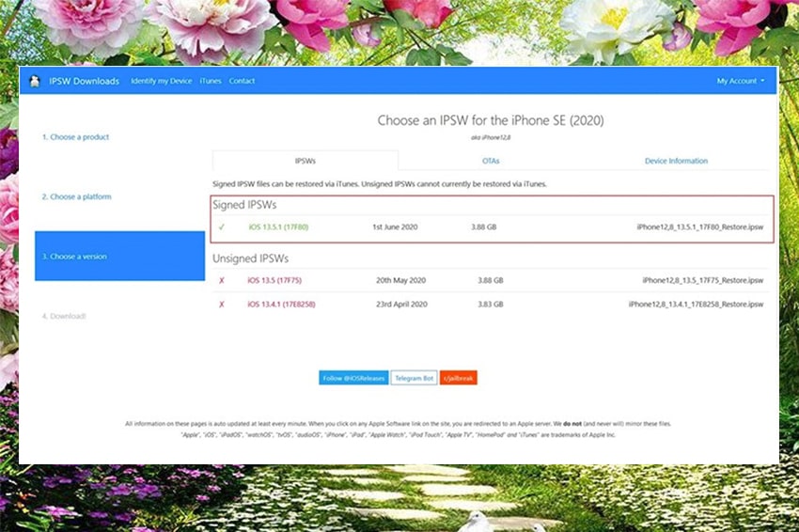Click green checkmark for iOS 13.5.1

(x=222, y=227)
